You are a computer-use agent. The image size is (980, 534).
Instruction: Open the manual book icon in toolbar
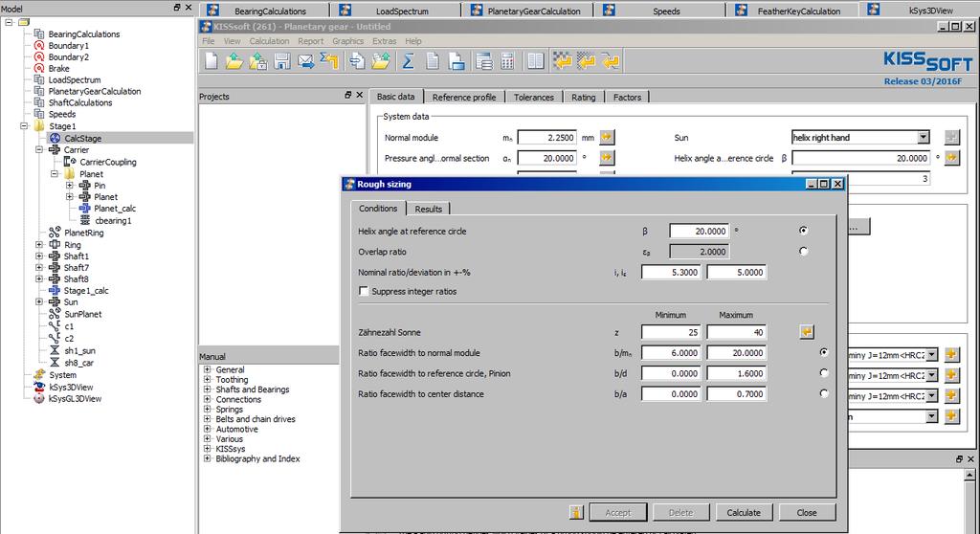point(536,61)
